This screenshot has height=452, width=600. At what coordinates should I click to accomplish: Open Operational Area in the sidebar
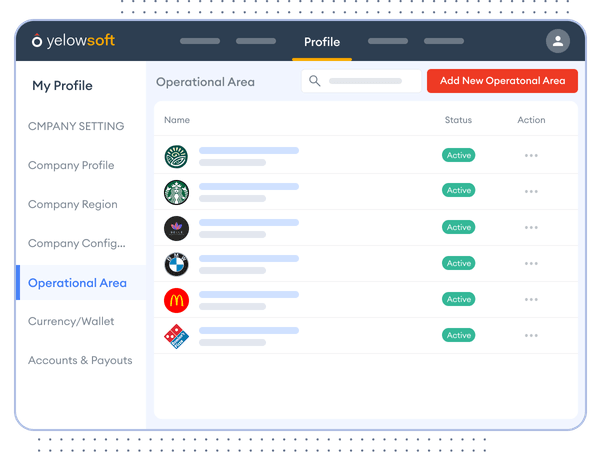click(x=77, y=283)
